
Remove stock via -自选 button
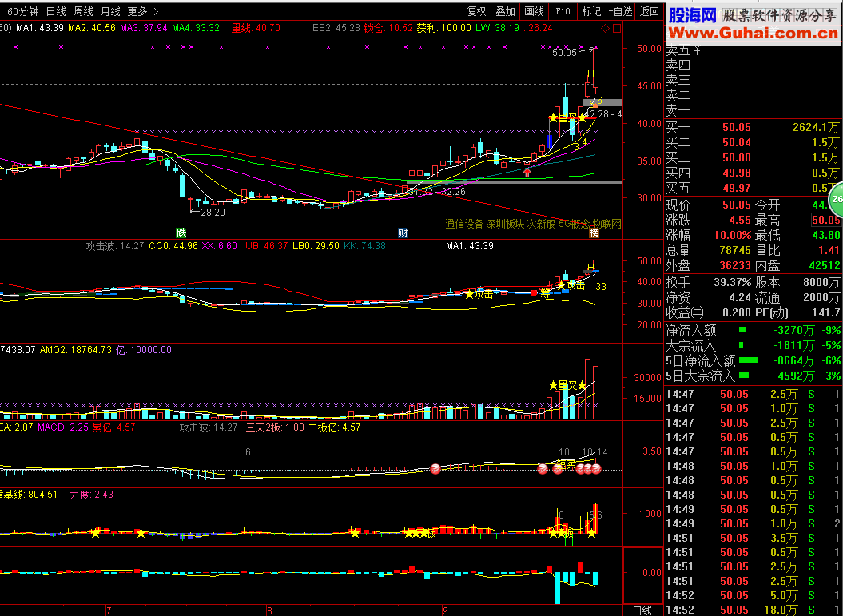tap(620, 11)
